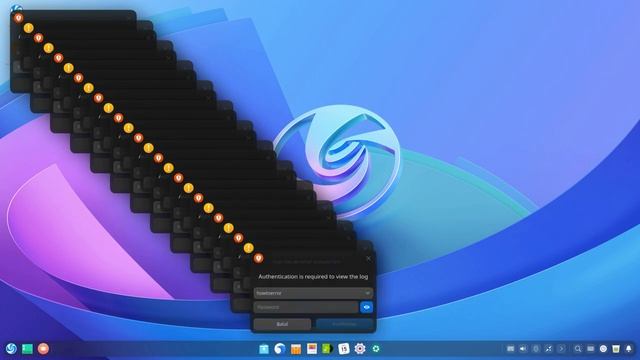Click the leftmost keyboard tray icon
640x360 pixels.
click(x=511, y=349)
